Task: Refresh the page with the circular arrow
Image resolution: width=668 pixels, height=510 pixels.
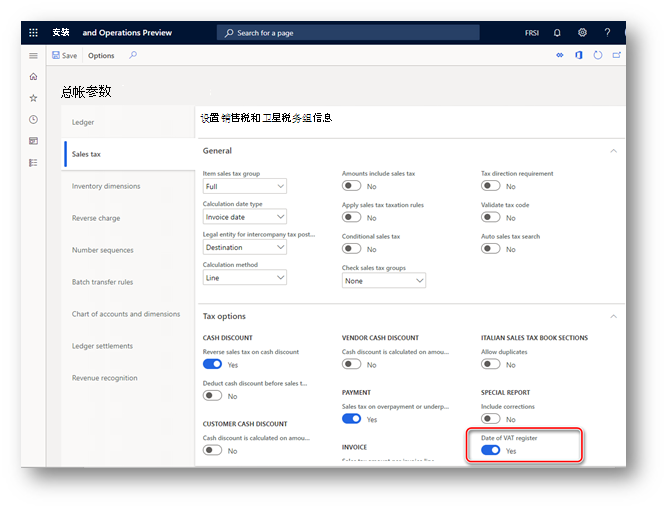Action: pos(598,55)
